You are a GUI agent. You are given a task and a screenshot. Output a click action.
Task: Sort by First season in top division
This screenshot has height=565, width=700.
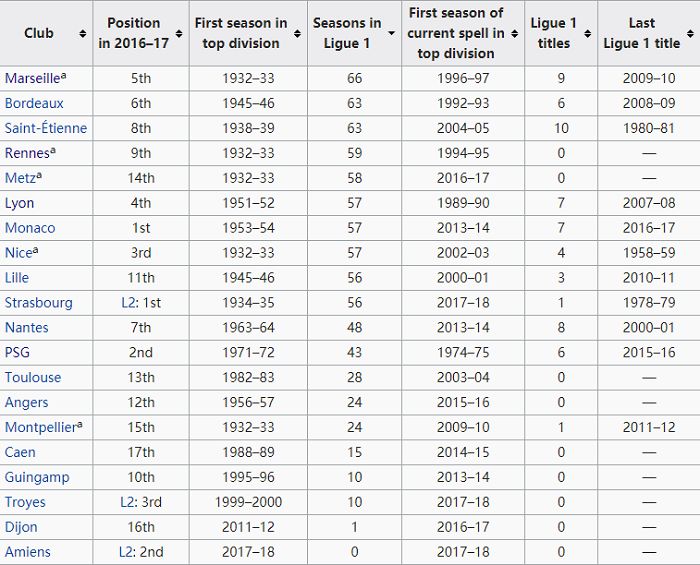(297, 33)
